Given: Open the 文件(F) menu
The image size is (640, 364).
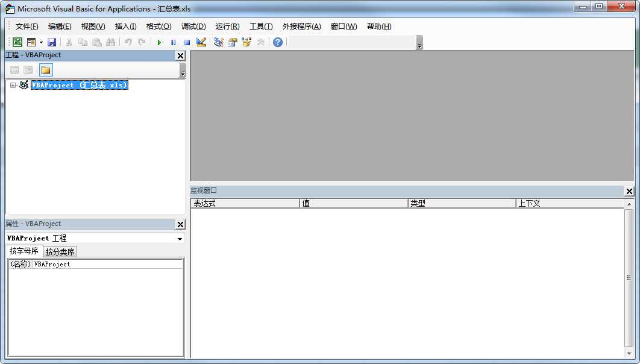Looking at the screenshot, I should (27, 27).
